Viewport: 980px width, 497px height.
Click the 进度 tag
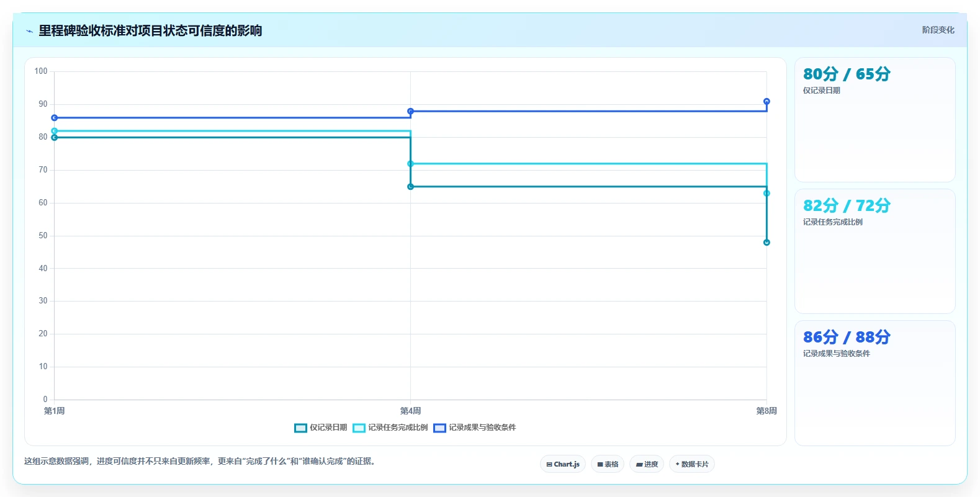[647, 464]
